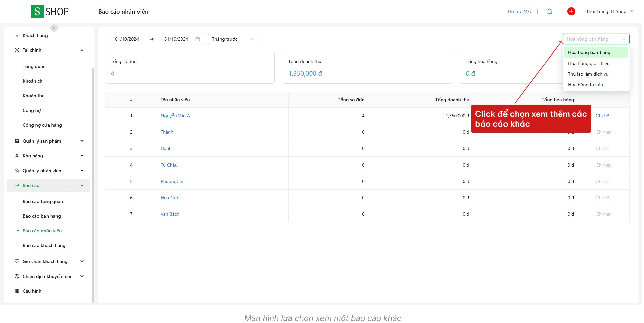Select Hoa hồng bán hàng option

point(596,52)
